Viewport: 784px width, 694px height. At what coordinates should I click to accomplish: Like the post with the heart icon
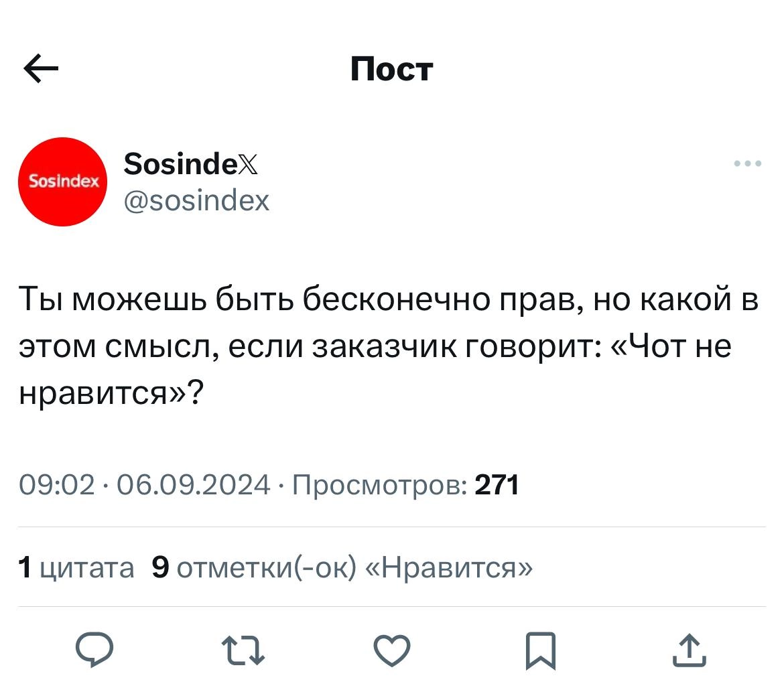coord(392,650)
